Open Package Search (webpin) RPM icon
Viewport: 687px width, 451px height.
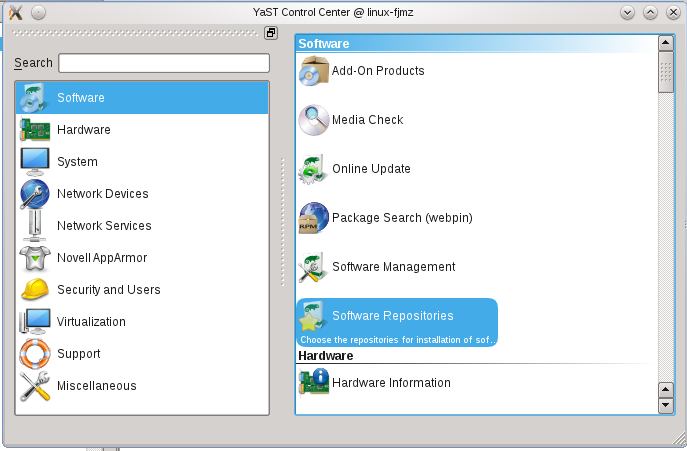(x=314, y=218)
